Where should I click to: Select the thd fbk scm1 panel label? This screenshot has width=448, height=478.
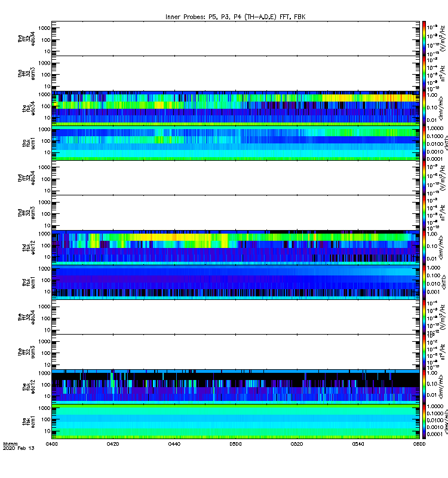(x=29, y=282)
